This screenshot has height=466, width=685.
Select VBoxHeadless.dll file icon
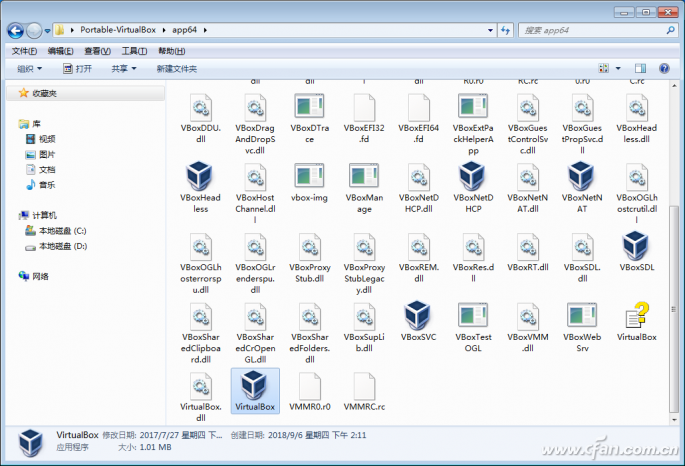637,108
